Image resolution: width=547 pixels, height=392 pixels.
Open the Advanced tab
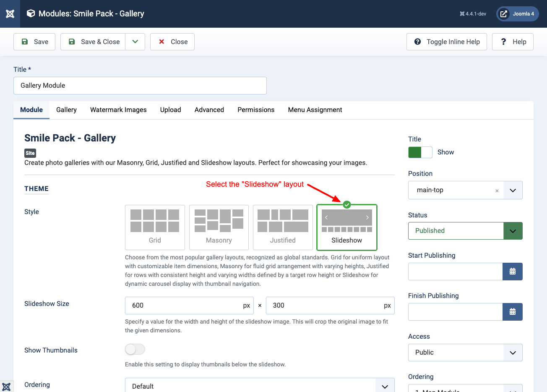pyautogui.click(x=209, y=110)
